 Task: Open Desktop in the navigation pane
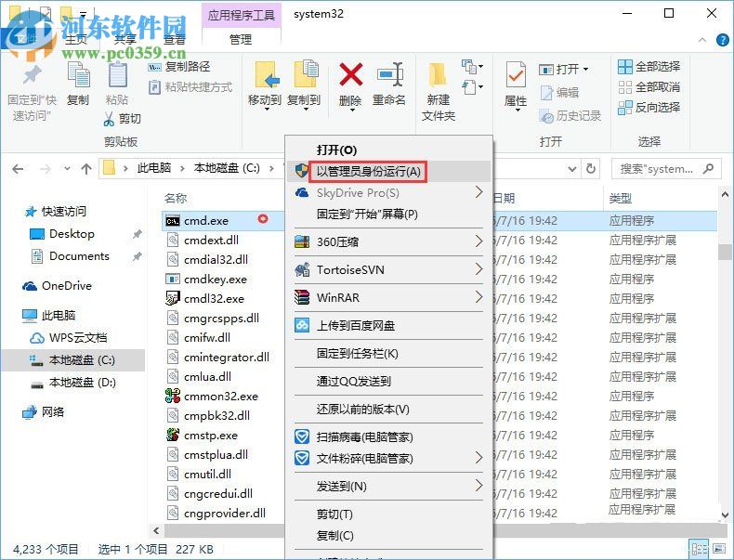coord(72,233)
